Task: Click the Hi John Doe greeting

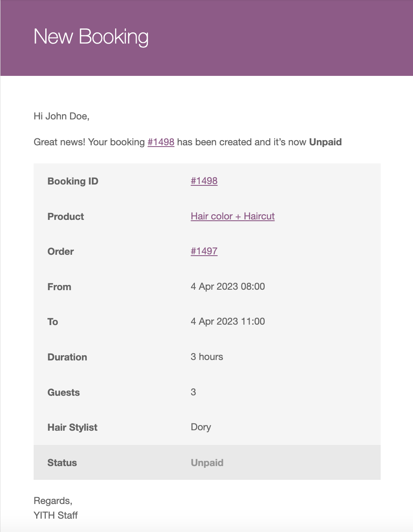Action: coord(61,116)
